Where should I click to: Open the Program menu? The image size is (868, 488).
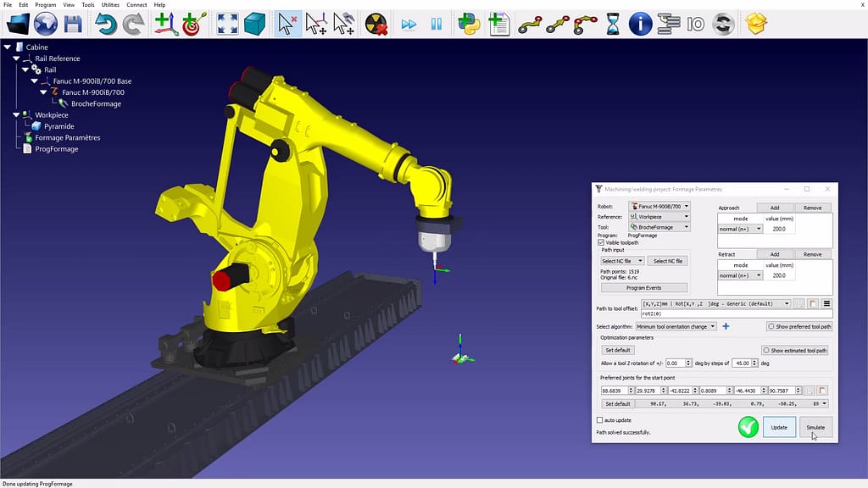(46, 5)
